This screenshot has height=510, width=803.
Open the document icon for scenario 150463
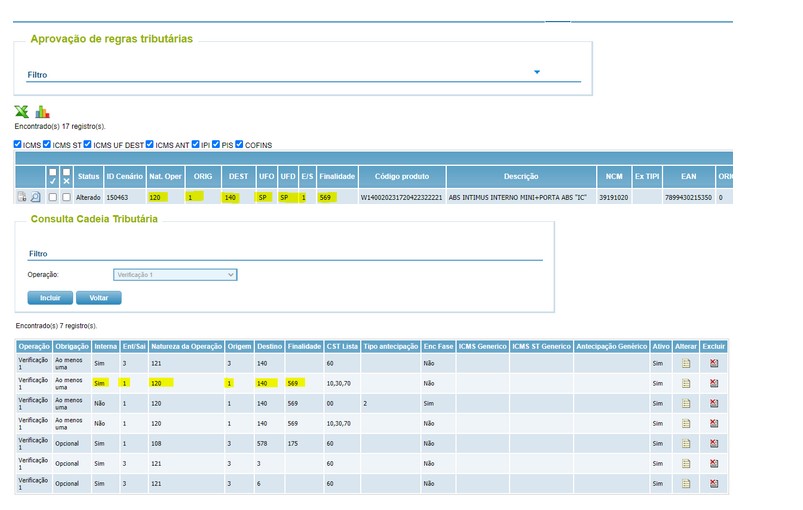point(22,197)
